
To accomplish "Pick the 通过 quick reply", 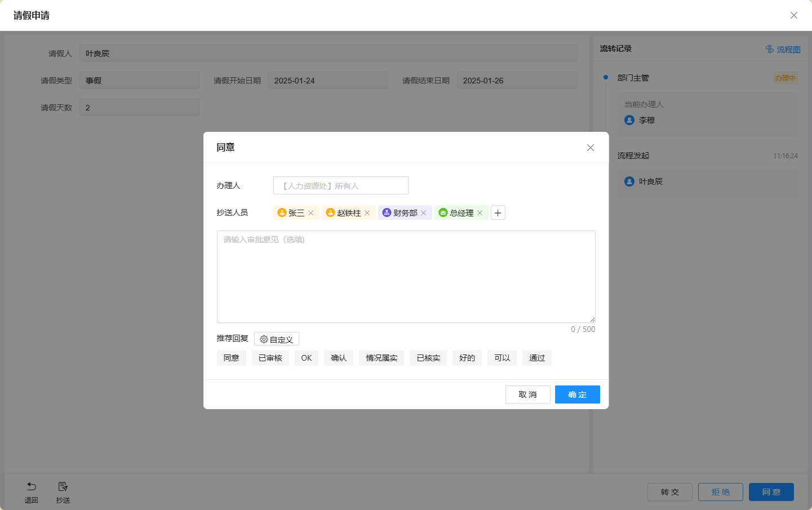I will click(x=537, y=358).
